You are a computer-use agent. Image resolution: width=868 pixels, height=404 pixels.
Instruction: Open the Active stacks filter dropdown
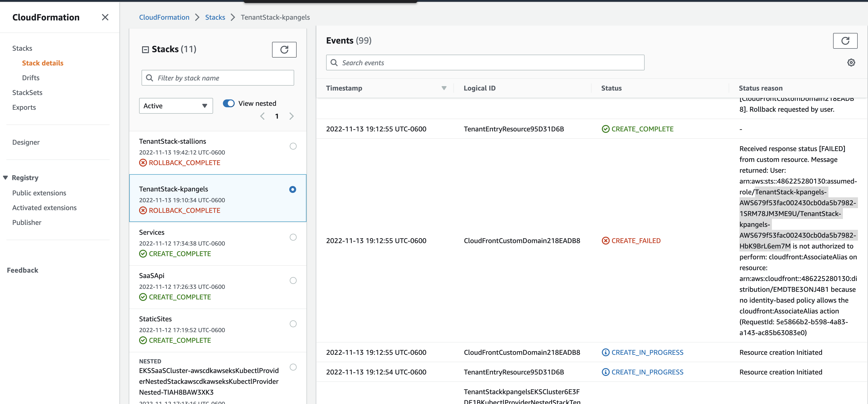[175, 106]
